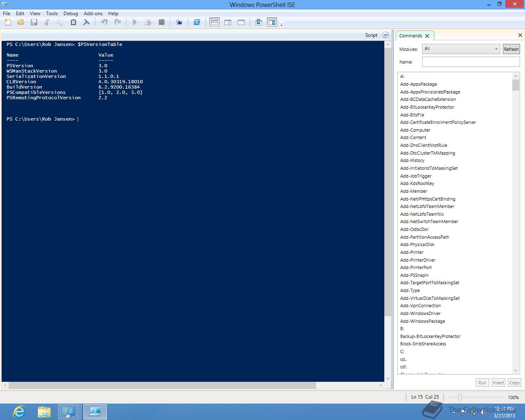The width and height of the screenshot is (525, 420).
Task: Open Internet Explorer from the taskbar
Action: point(19,411)
